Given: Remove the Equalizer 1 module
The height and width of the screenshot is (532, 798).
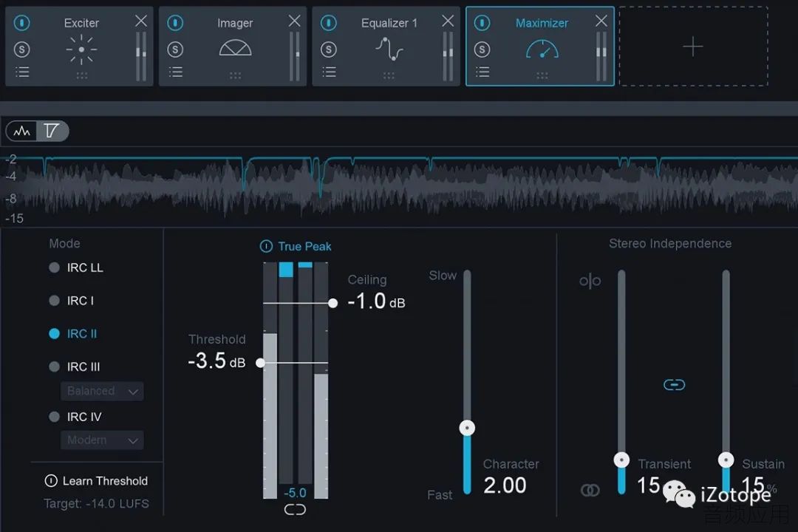Looking at the screenshot, I should [448, 21].
